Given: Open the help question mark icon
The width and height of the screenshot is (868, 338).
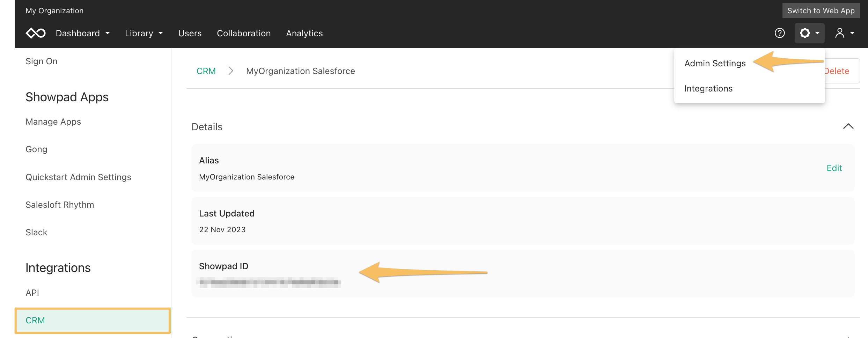Looking at the screenshot, I should 780,33.
